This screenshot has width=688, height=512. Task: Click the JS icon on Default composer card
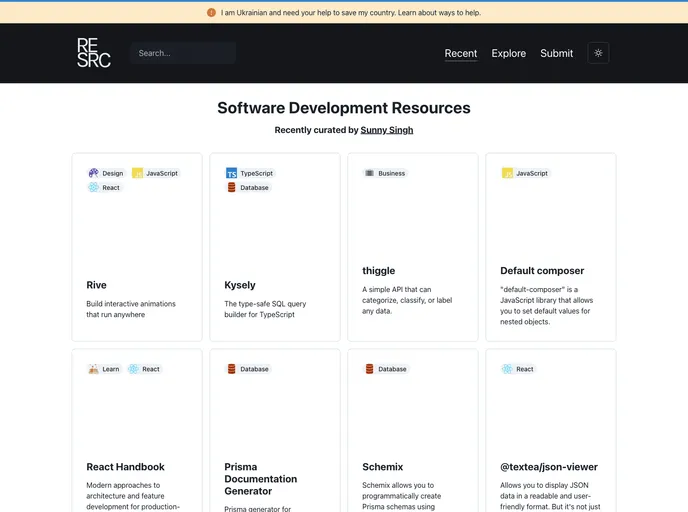[x=507, y=173]
